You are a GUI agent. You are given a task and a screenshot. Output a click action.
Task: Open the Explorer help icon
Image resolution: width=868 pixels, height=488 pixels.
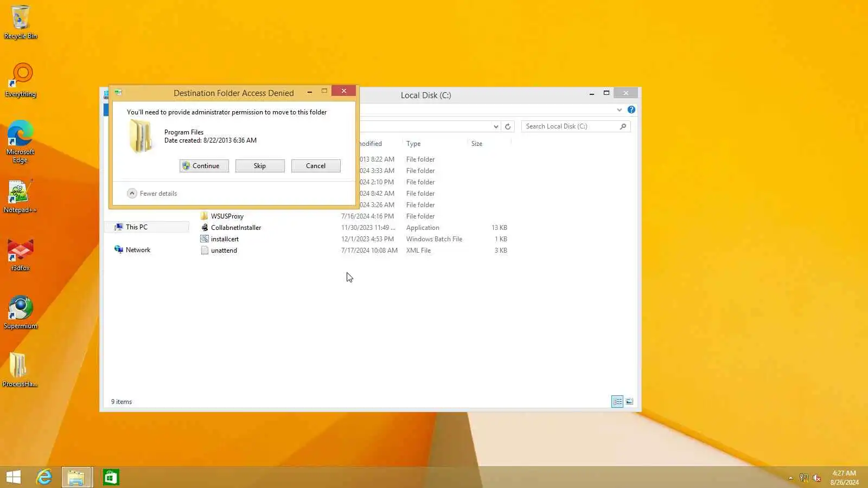(x=631, y=110)
